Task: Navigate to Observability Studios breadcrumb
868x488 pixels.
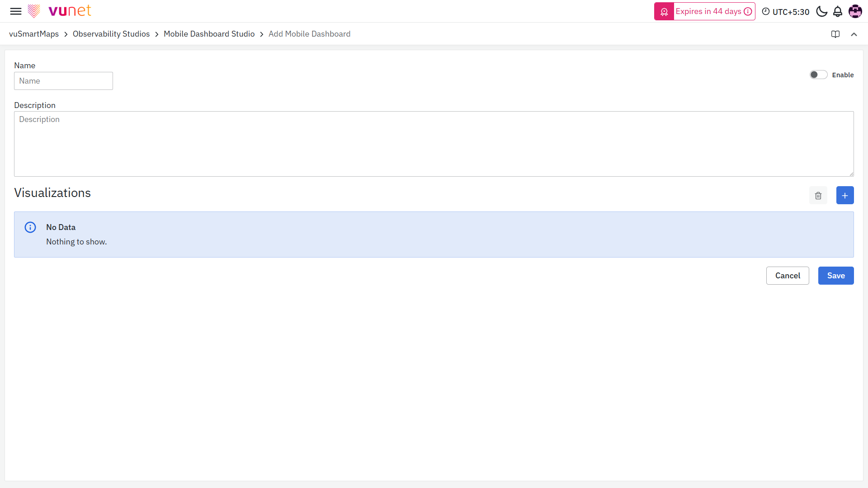Action: click(x=111, y=34)
